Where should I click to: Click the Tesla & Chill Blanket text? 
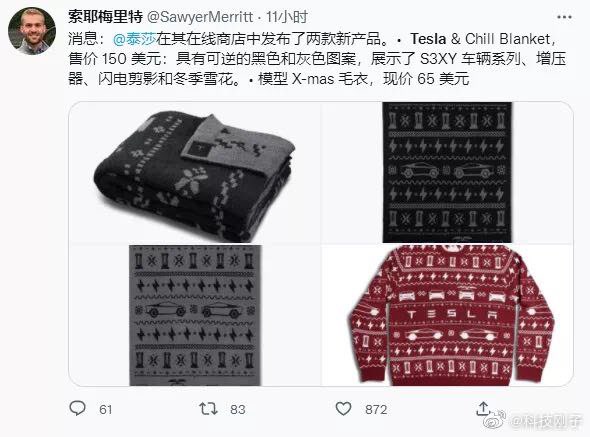(480, 39)
